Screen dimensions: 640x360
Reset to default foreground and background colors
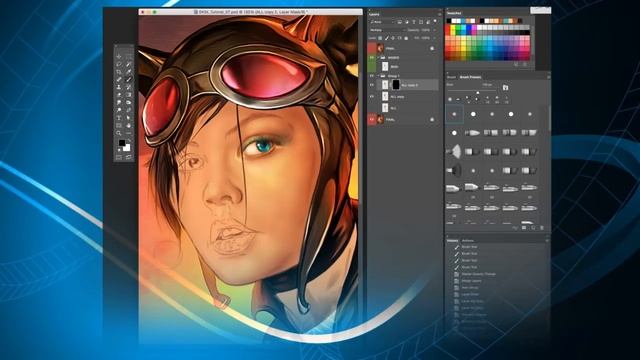click(119, 150)
